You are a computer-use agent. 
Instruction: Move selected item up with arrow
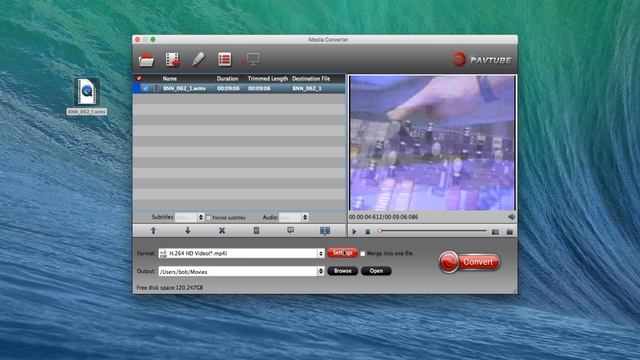[x=153, y=231]
